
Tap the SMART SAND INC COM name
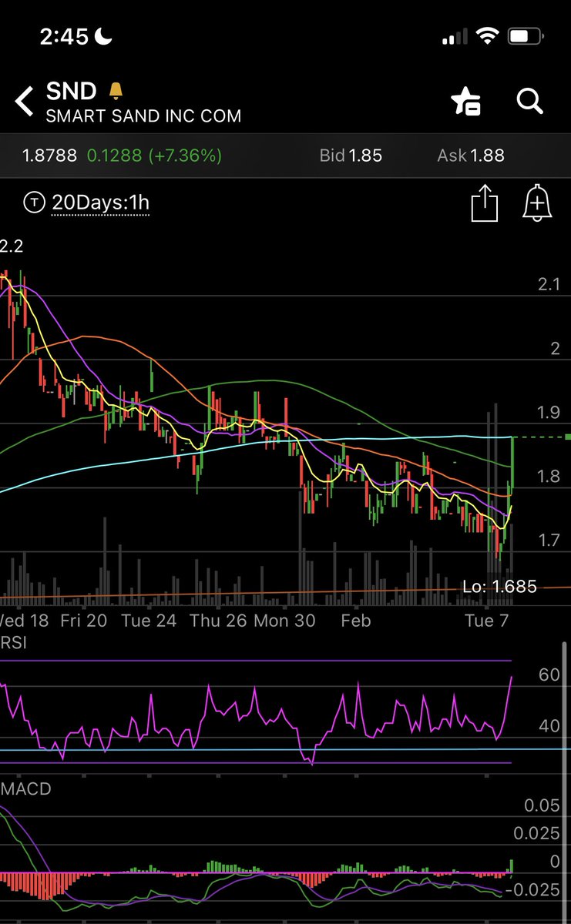143,116
